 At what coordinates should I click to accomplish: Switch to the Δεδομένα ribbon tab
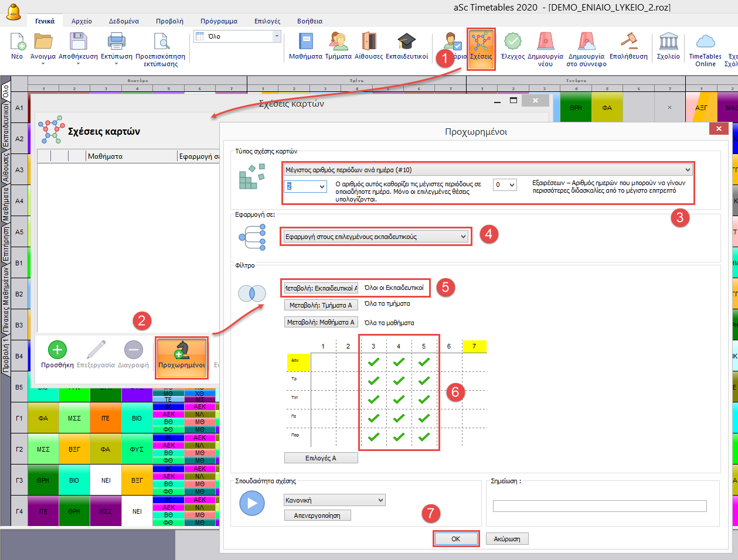tap(124, 21)
